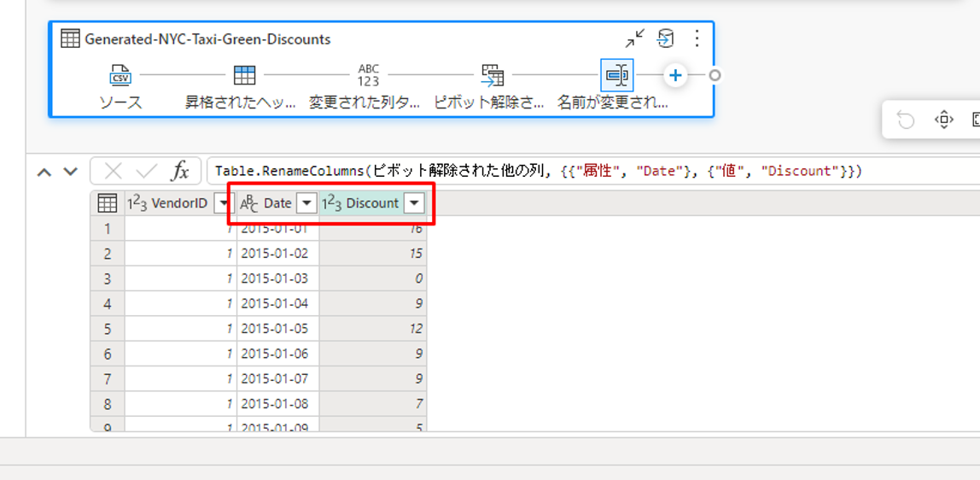The image size is (980, 480).
Task: Click the fx function button
Action: coord(180,172)
